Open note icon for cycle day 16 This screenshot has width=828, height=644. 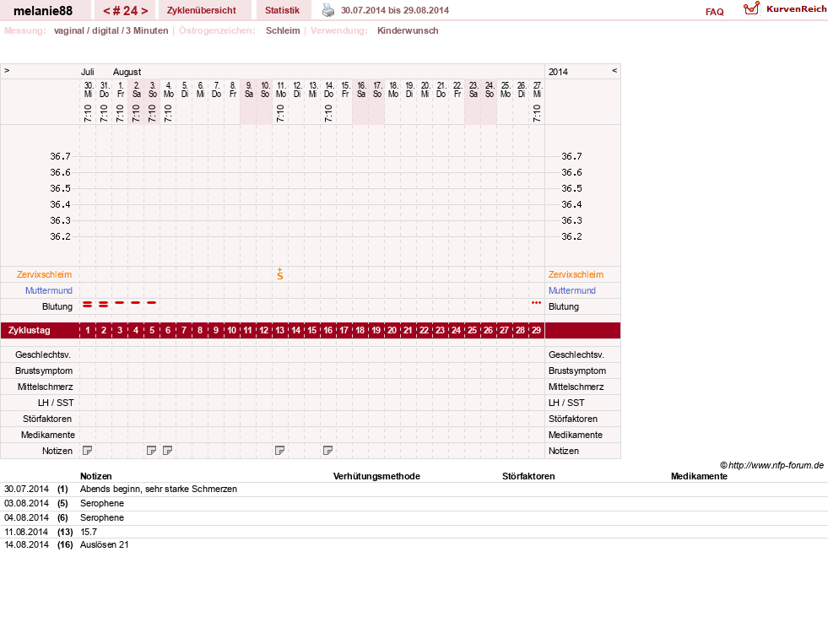[x=328, y=450]
